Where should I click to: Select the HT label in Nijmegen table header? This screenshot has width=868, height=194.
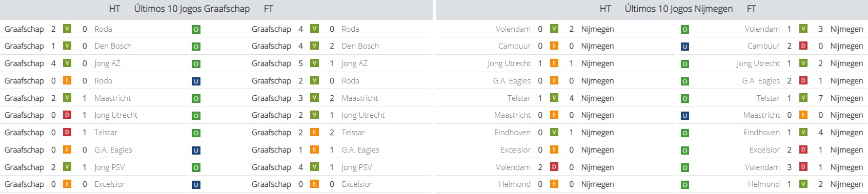click(x=605, y=9)
